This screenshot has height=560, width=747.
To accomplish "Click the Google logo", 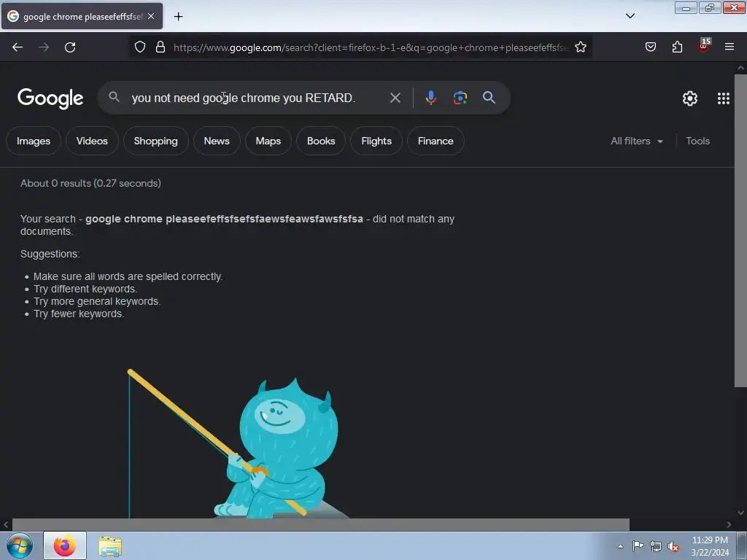I will point(50,98).
